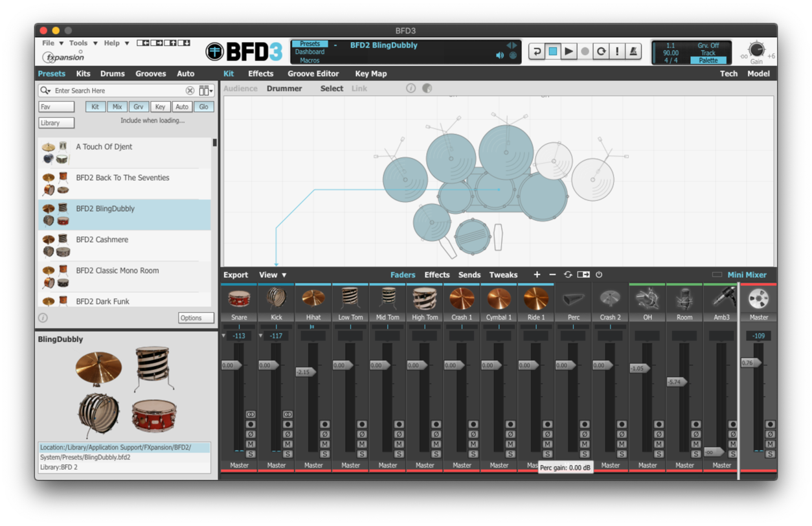Click the Crash 2 channel icon
Screen dimensions: 812x526
click(610, 299)
